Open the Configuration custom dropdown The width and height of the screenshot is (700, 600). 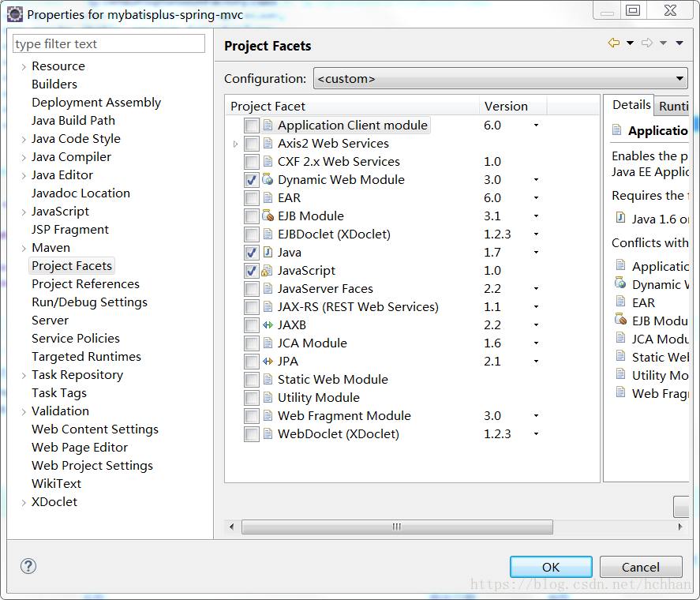[x=500, y=79]
